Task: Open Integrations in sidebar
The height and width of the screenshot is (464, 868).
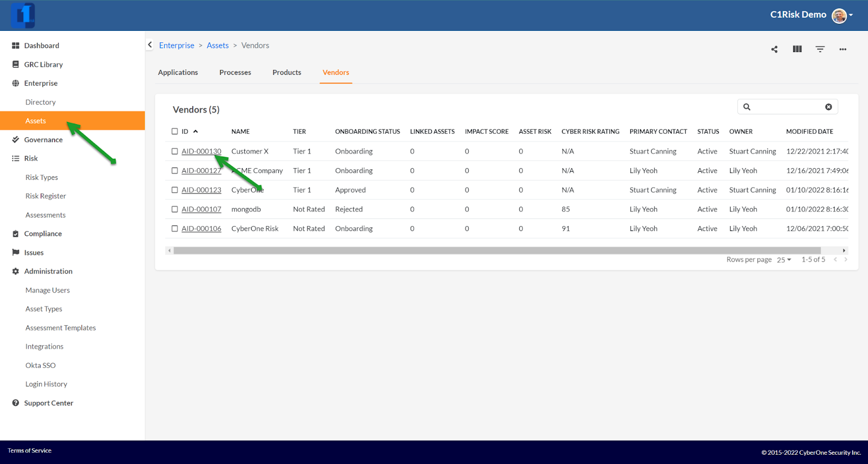Action: coord(44,347)
